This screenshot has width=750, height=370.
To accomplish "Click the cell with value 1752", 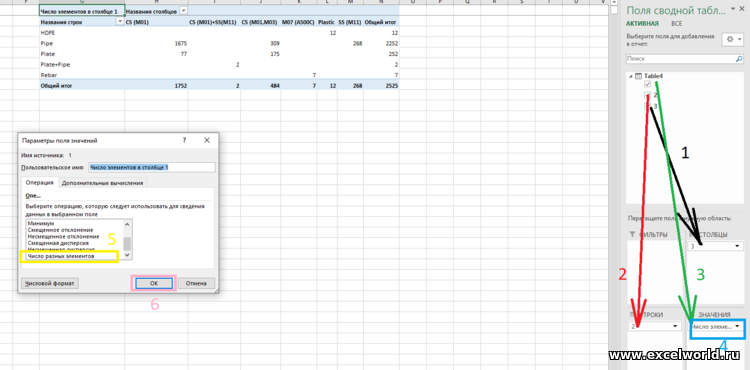I will [181, 86].
